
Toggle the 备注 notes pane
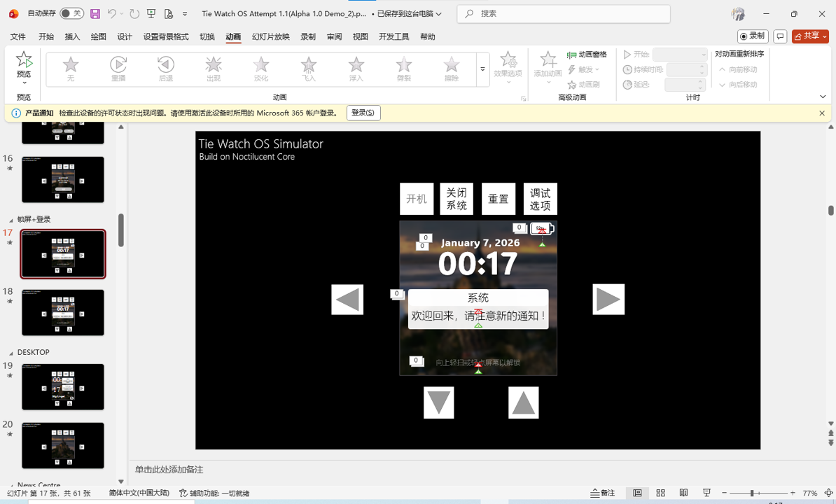click(602, 492)
